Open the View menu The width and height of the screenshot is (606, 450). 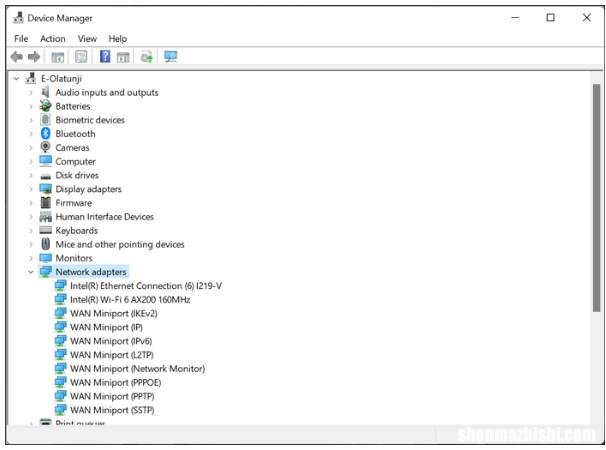87,39
